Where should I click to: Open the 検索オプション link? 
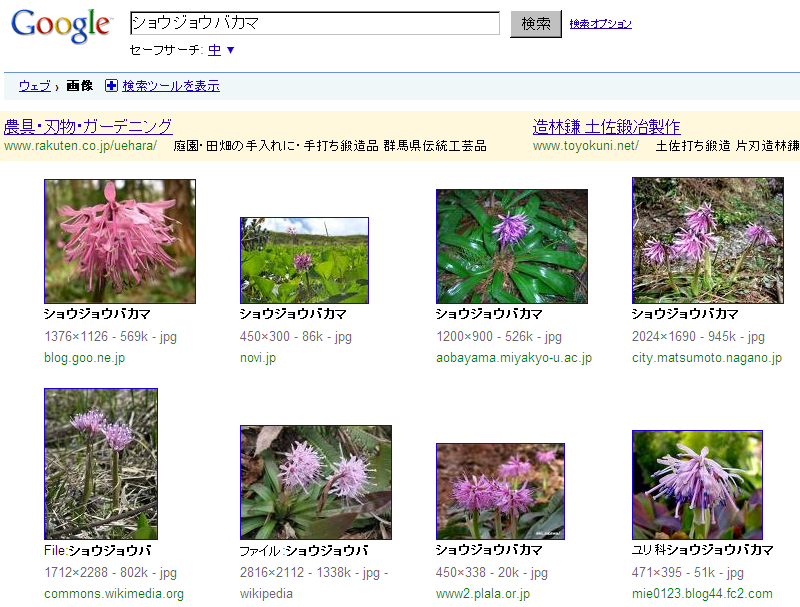tap(600, 24)
